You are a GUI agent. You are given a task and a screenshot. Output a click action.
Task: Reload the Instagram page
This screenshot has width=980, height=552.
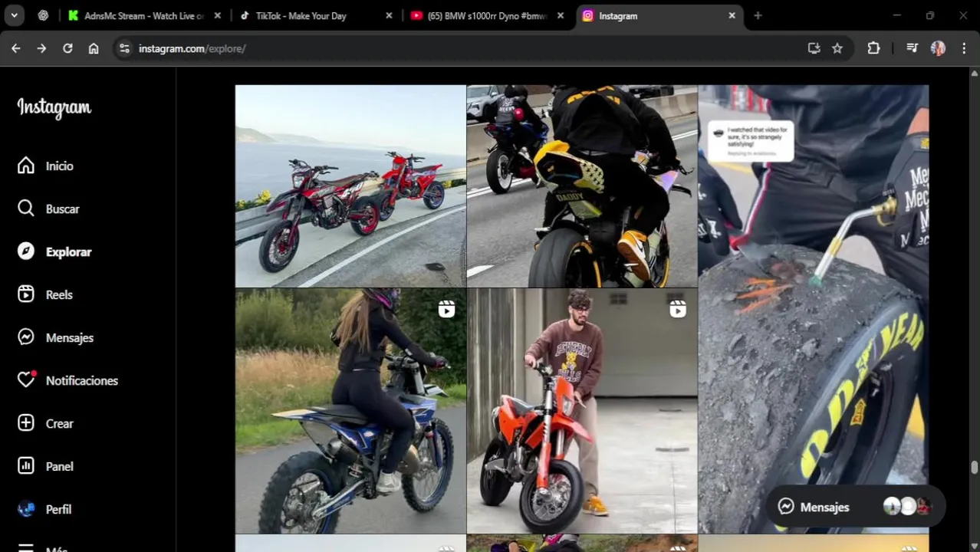point(67,48)
